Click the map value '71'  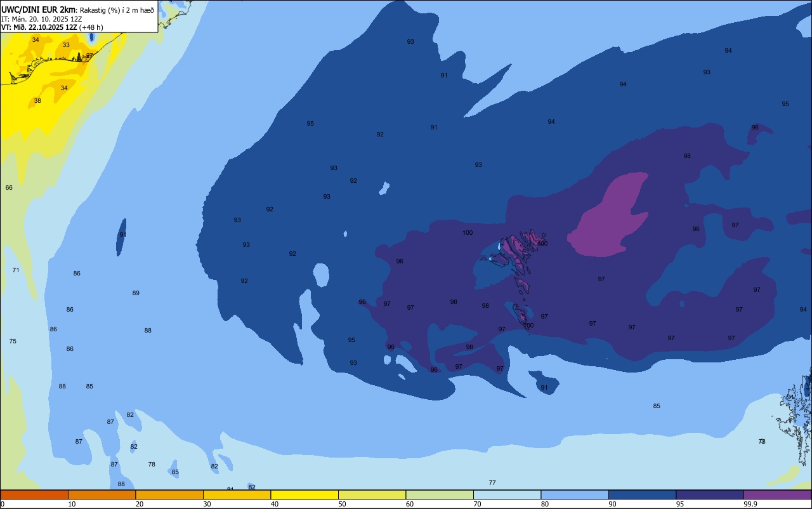coord(16,270)
